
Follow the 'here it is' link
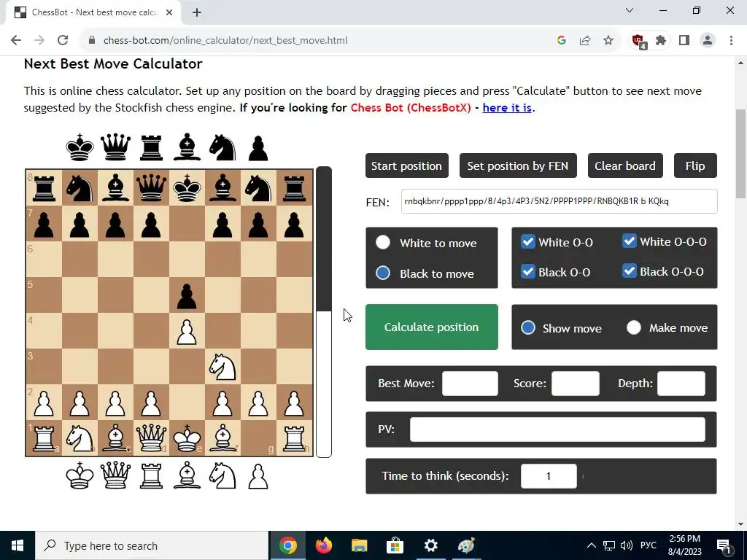tap(507, 108)
